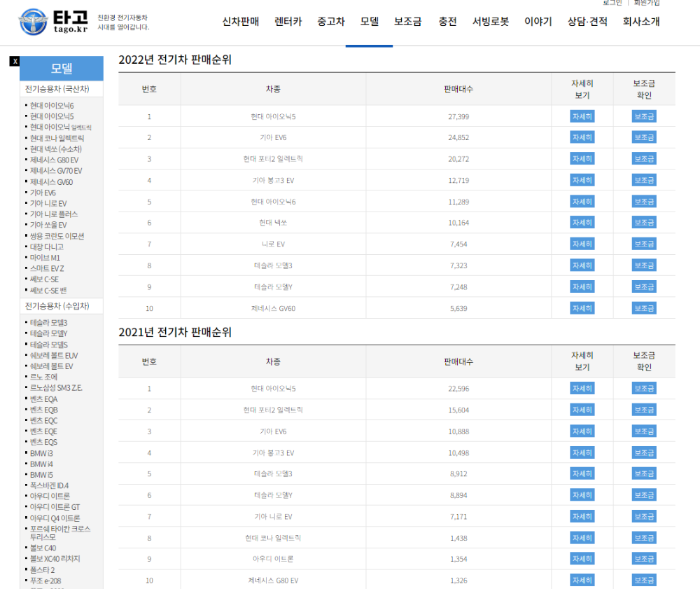Click 보조금 for 제네시스 GV60 row
This screenshot has width=700, height=589.
[644, 309]
